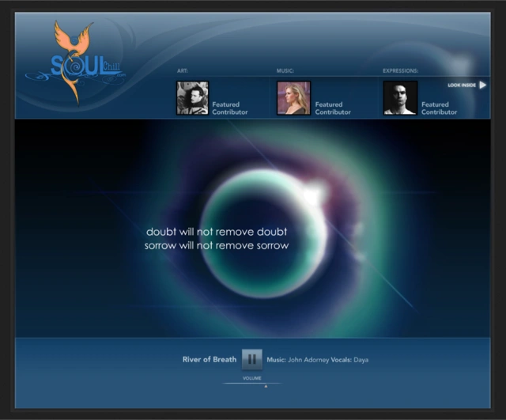Select the MUSIC section heading
The height and width of the screenshot is (420, 506).
[x=285, y=71]
